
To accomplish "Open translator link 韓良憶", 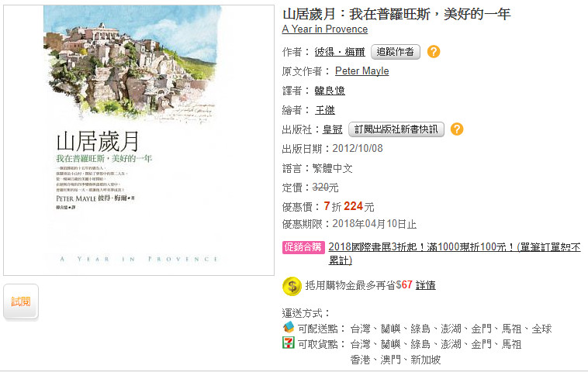I will click(330, 91).
